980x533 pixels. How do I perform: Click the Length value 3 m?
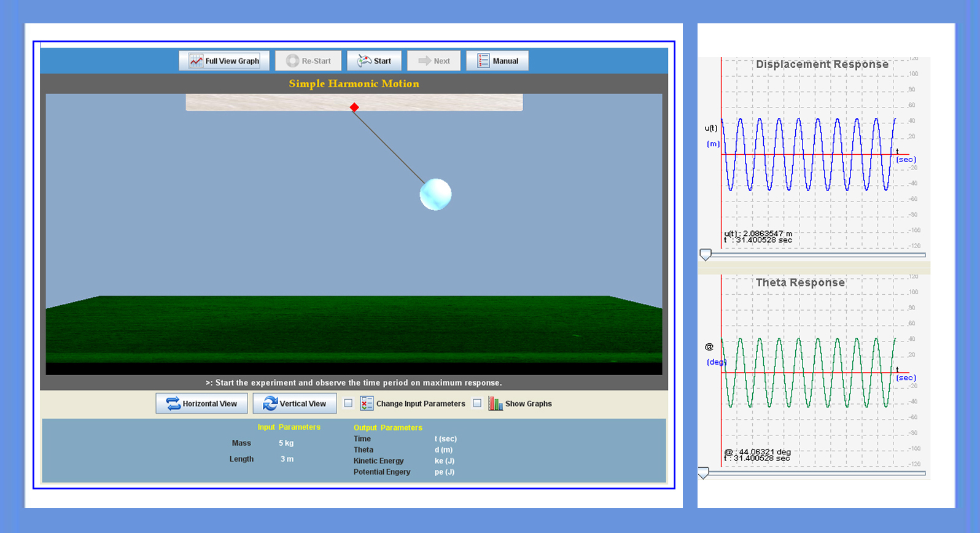[287, 459]
